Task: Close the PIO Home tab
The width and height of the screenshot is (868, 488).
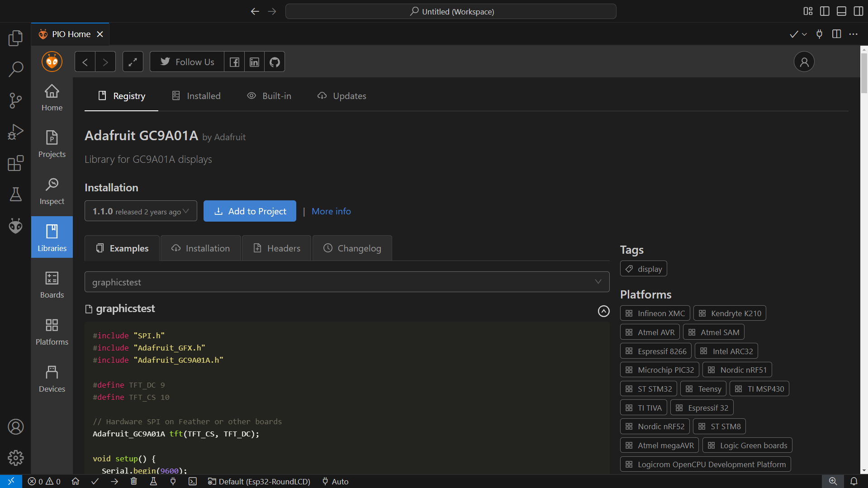Action: [100, 34]
